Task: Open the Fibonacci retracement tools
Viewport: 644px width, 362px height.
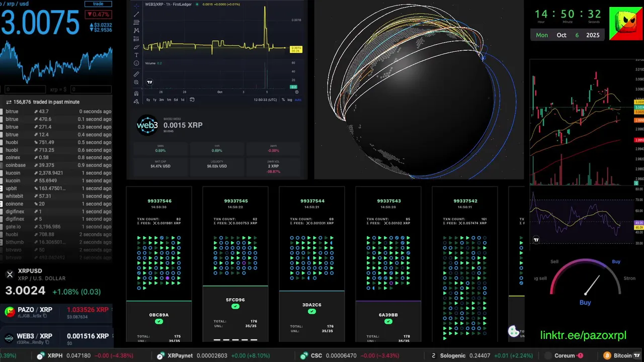Action: click(x=136, y=23)
